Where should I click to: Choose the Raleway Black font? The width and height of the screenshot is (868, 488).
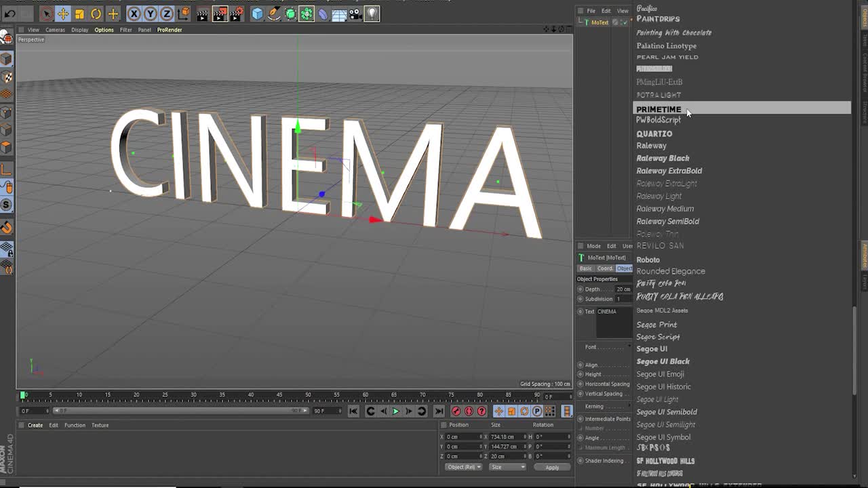(663, 158)
